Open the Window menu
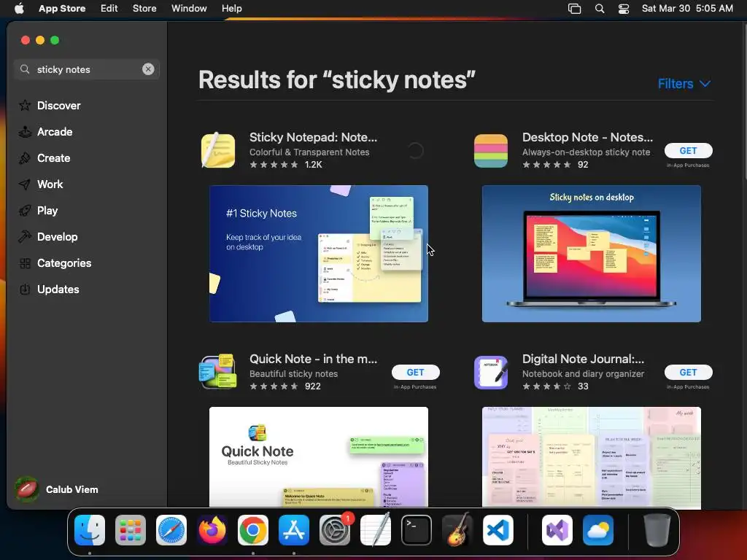 189,9
